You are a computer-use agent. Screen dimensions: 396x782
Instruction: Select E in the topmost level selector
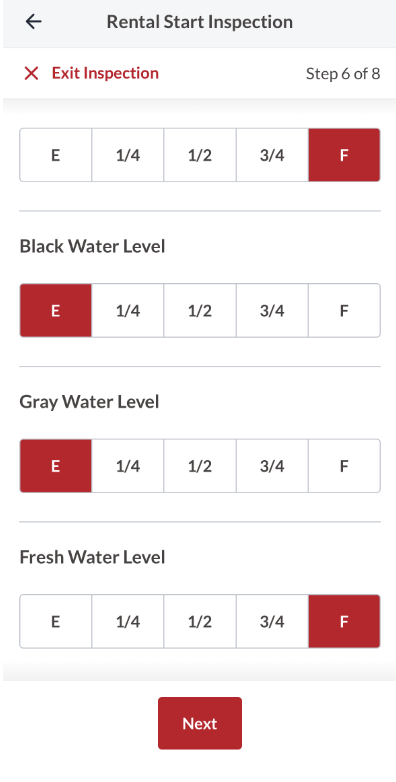pyautogui.click(x=55, y=155)
